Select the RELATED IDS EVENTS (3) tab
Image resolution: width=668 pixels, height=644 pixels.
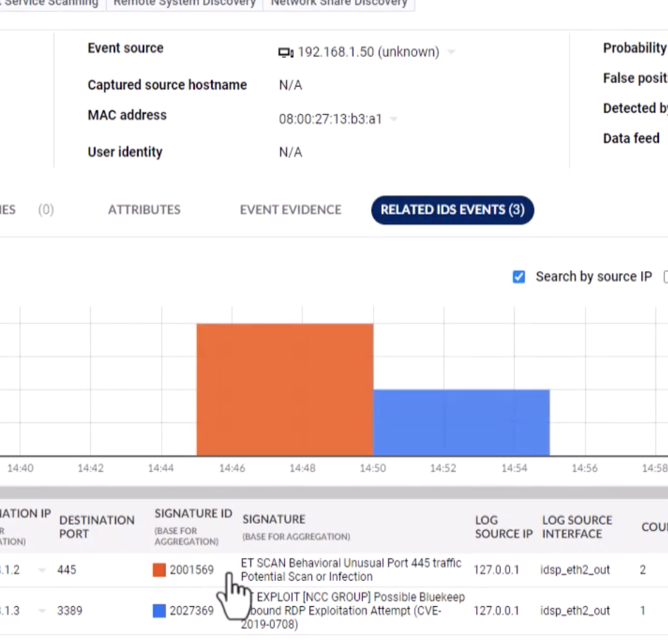(x=452, y=210)
